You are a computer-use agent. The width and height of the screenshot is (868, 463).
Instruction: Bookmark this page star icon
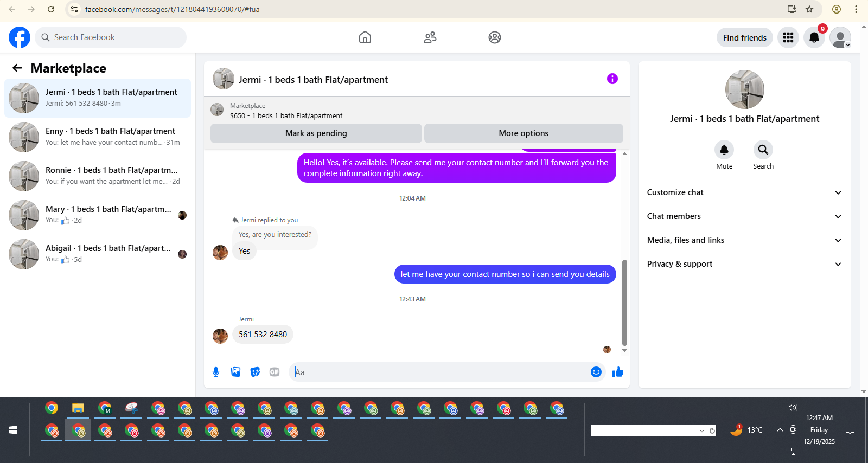(809, 9)
